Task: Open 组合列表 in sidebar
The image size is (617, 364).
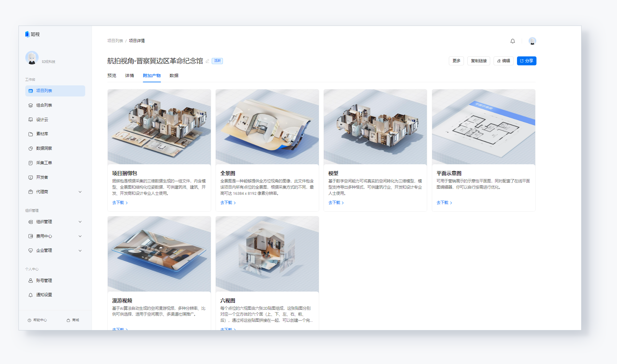Action: (x=55, y=105)
